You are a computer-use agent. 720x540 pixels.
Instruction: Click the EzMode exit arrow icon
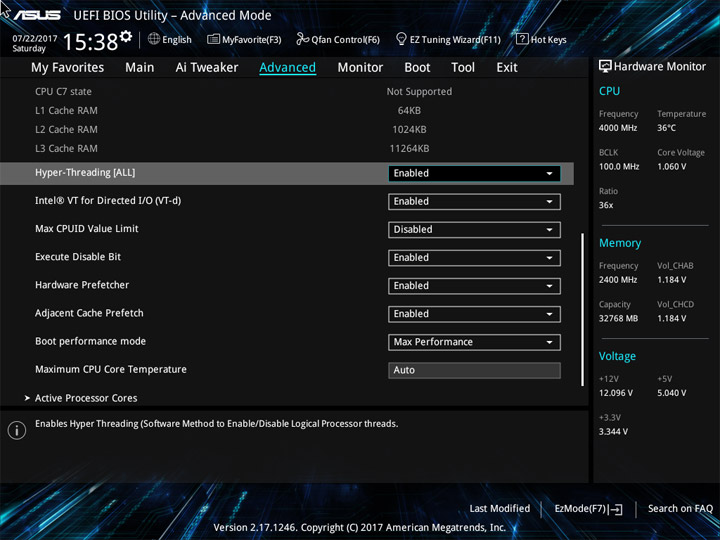616,509
